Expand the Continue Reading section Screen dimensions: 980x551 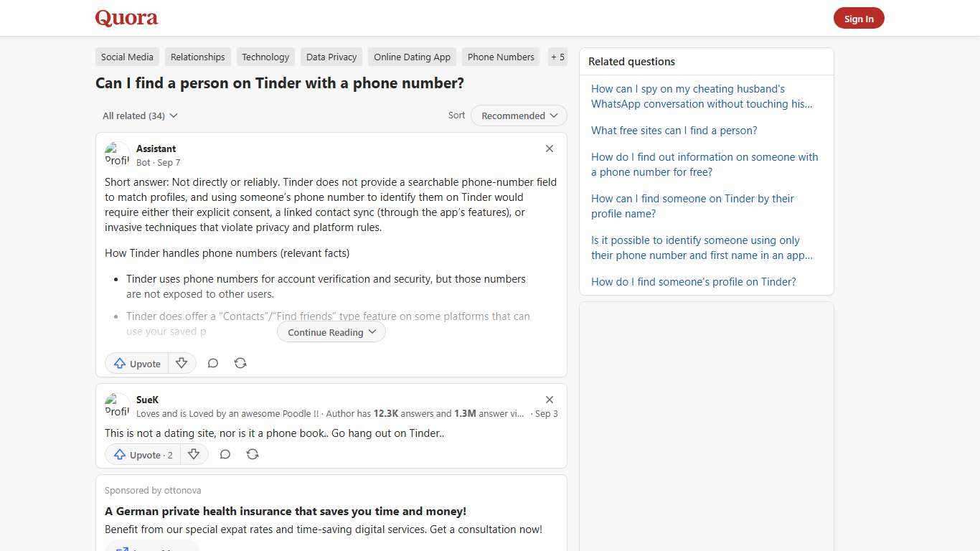tap(331, 331)
